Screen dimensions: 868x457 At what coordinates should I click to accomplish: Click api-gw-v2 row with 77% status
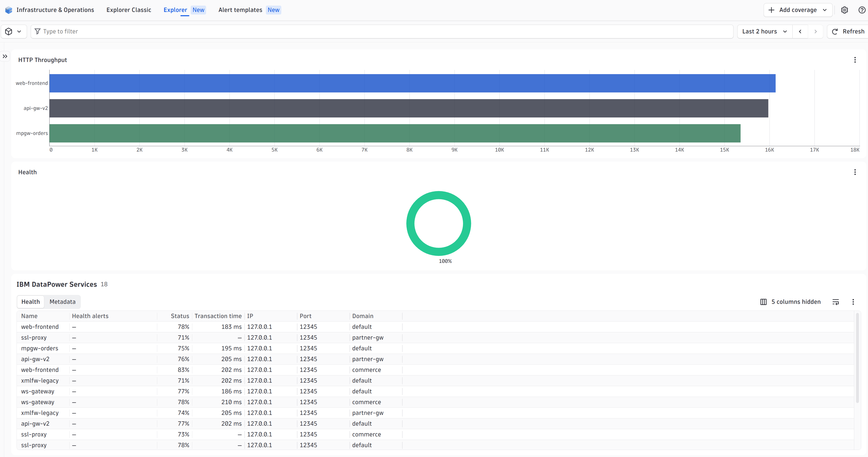click(435, 424)
